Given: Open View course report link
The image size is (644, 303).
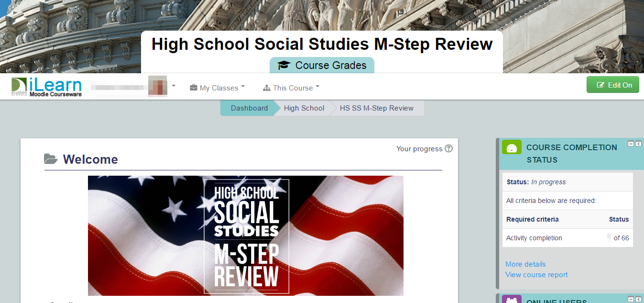Looking at the screenshot, I should coord(536,275).
